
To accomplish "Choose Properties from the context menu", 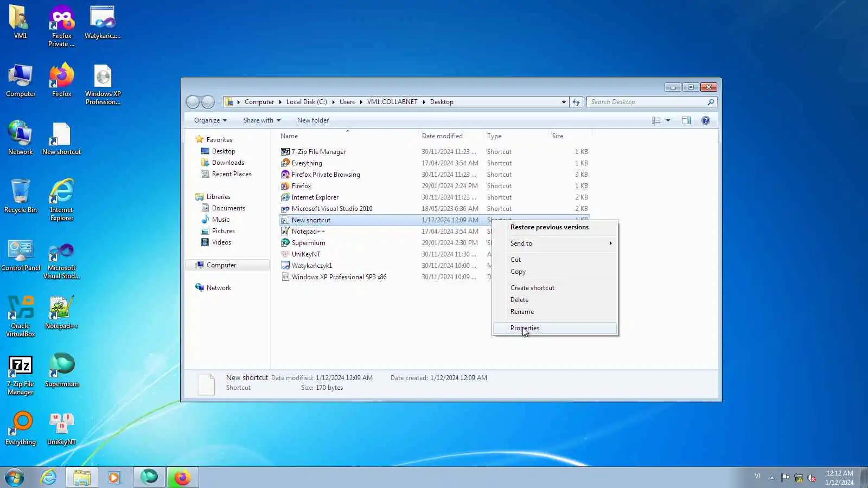I will click(x=555, y=328).
